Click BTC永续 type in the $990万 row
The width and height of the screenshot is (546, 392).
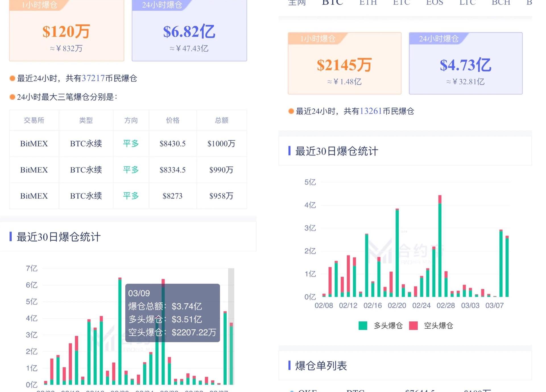(x=86, y=170)
